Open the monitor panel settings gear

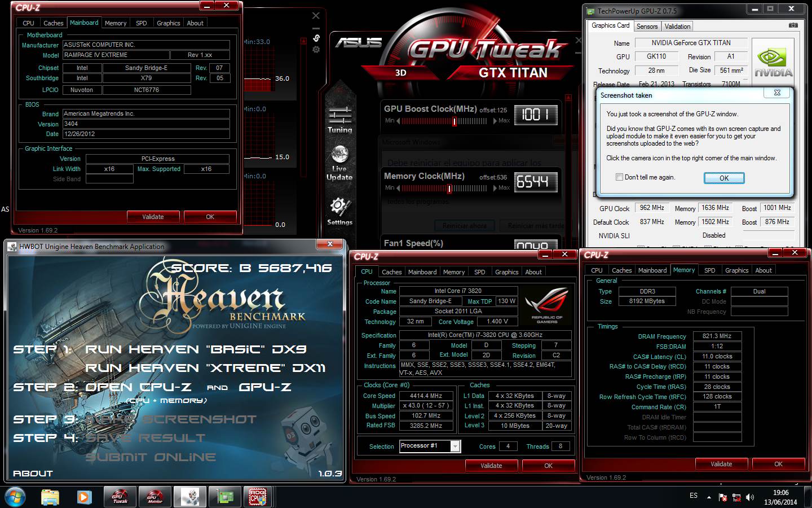coord(316,50)
